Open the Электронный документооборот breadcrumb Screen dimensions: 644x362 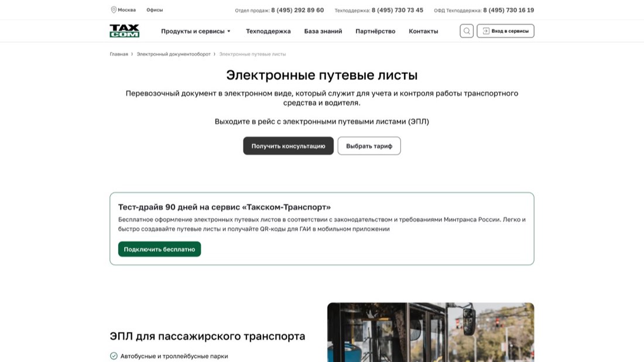click(x=173, y=54)
